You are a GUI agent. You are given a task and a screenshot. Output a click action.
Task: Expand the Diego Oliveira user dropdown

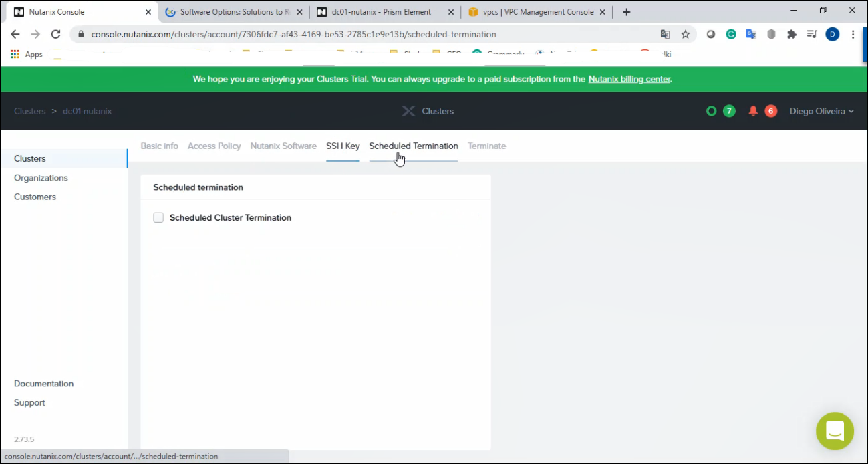(821, 111)
